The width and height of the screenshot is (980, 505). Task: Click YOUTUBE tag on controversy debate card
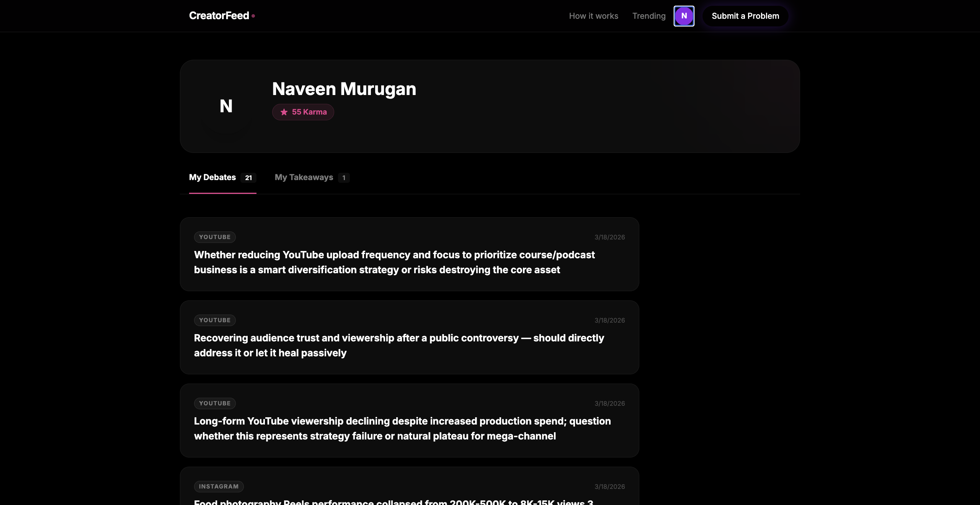[x=215, y=320]
